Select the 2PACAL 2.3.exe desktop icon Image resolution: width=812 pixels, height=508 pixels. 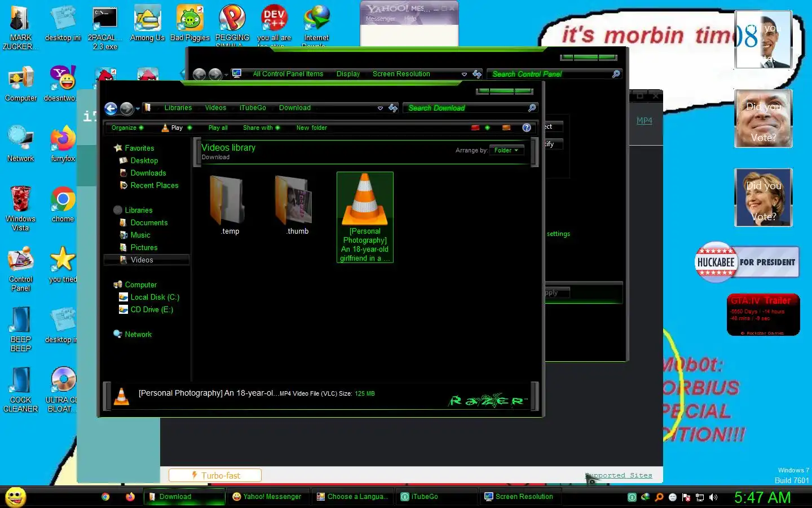point(105,28)
